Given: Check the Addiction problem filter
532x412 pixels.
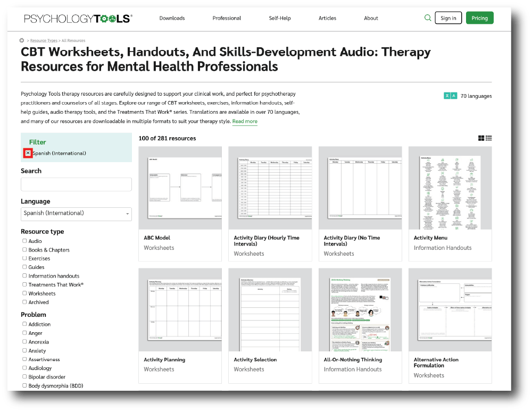Looking at the screenshot, I should (x=24, y=324).
